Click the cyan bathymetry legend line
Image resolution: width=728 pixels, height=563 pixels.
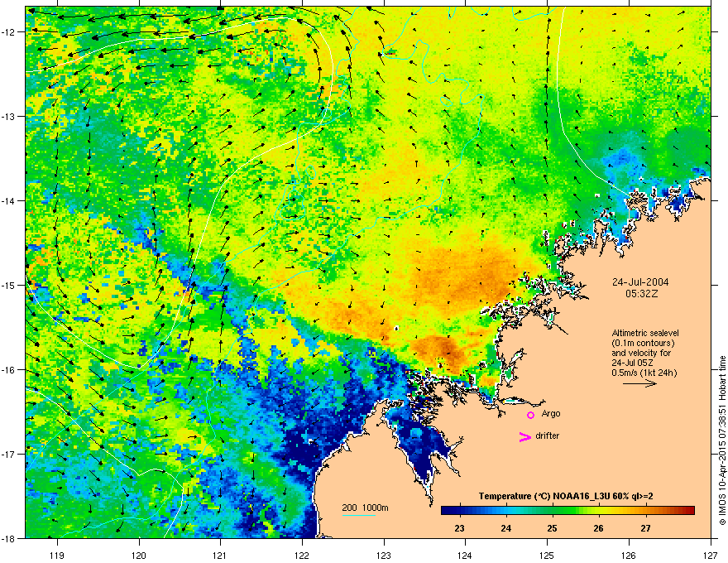[358, 516]
